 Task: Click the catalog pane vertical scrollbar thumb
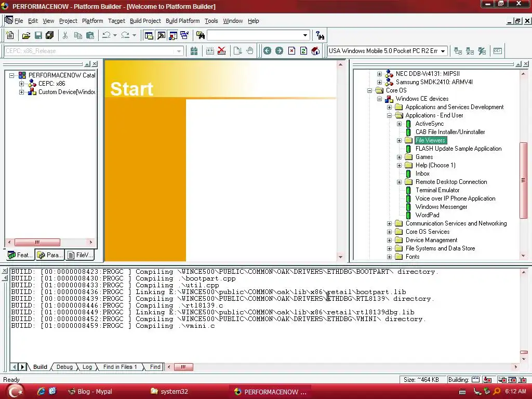[524, 180]
